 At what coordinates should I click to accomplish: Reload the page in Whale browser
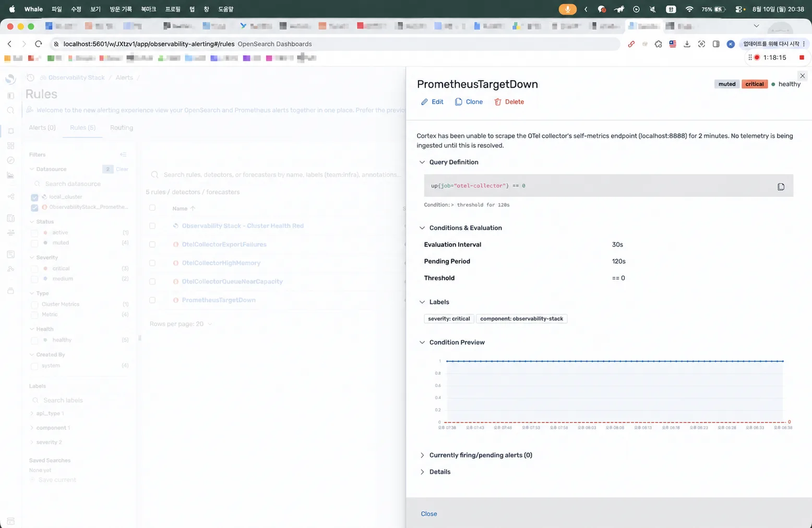tap(38, 44)
